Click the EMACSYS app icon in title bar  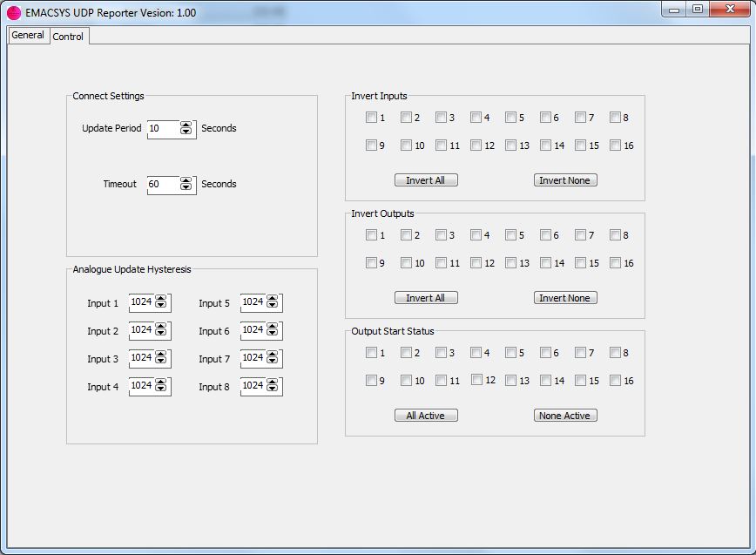(14, 12)
